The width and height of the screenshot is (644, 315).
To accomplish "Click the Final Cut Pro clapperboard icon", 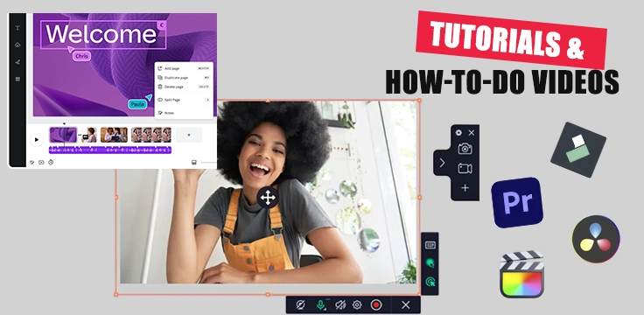I will click(522, 274).
